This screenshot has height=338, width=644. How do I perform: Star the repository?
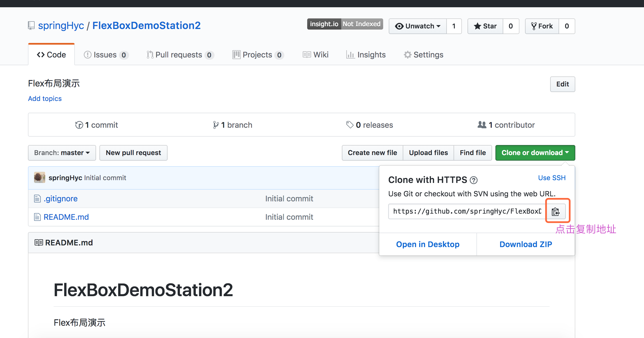tap(485, 26)
